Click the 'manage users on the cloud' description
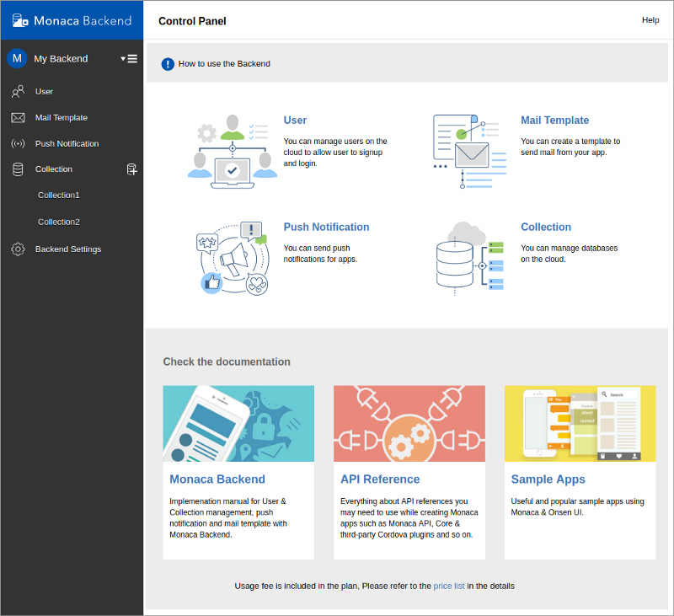 334,153
